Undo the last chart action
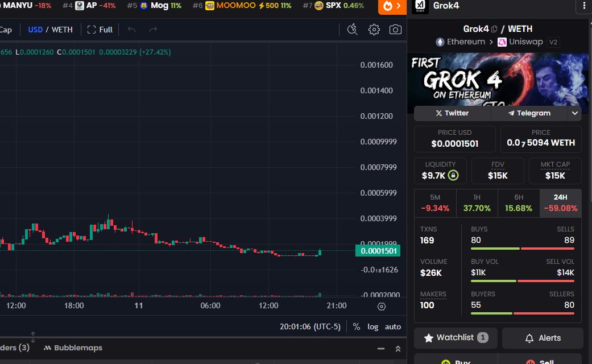592x364 pixels. [131, 30]
